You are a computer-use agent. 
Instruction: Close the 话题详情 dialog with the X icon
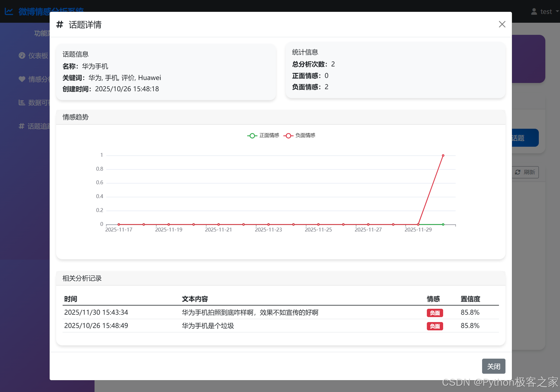coord(502,24)
